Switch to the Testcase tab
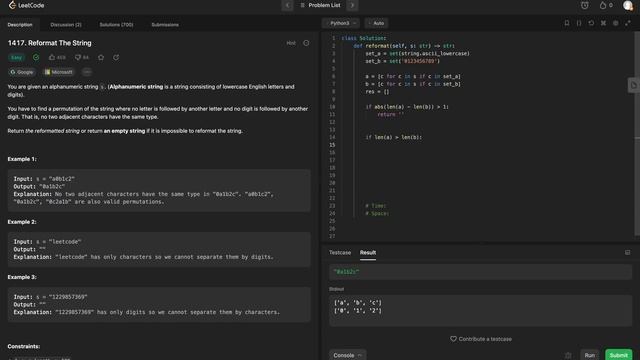The height and width of the screenshot is (360, 640). (x=340, y=253)
